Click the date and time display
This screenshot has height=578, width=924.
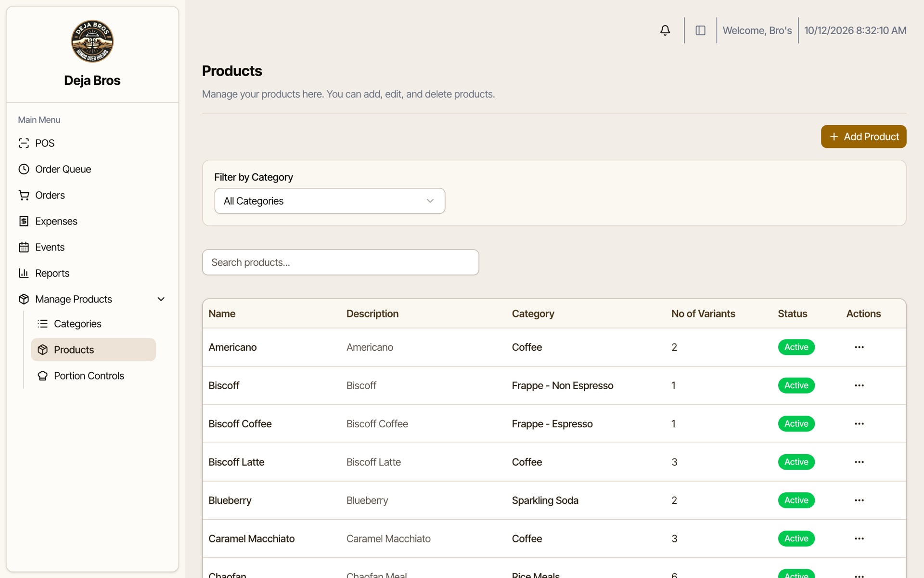pos(855,30)
